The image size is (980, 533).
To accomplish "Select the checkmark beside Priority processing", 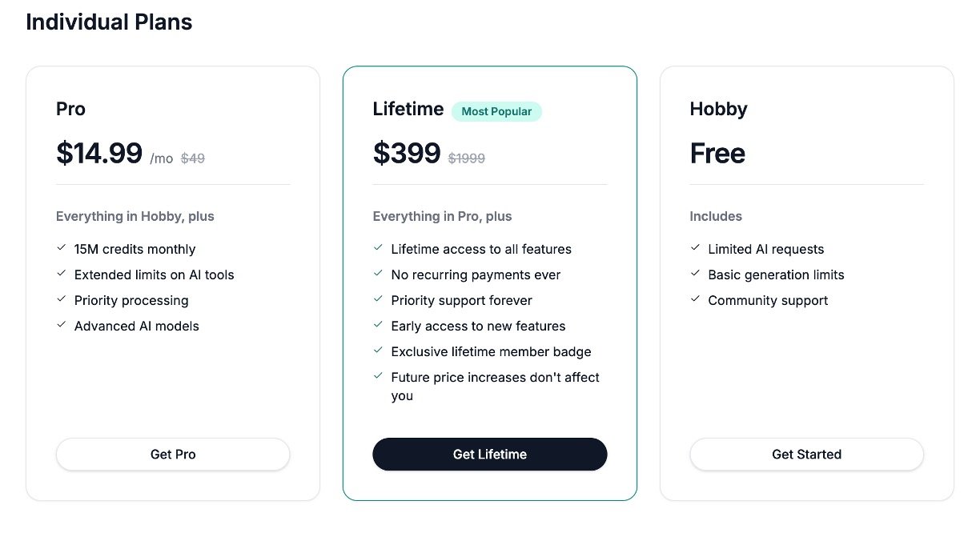I will tap(61, 300).
